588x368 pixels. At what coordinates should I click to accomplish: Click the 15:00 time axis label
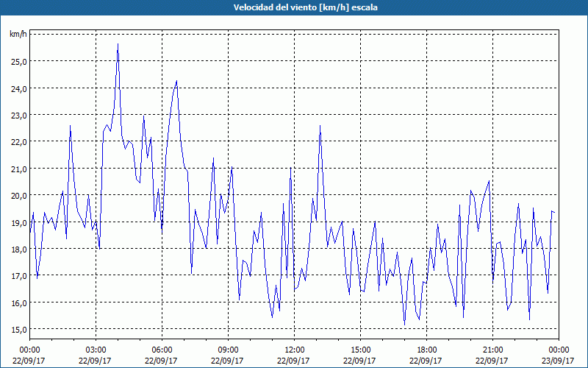click(x=360, y=350)
